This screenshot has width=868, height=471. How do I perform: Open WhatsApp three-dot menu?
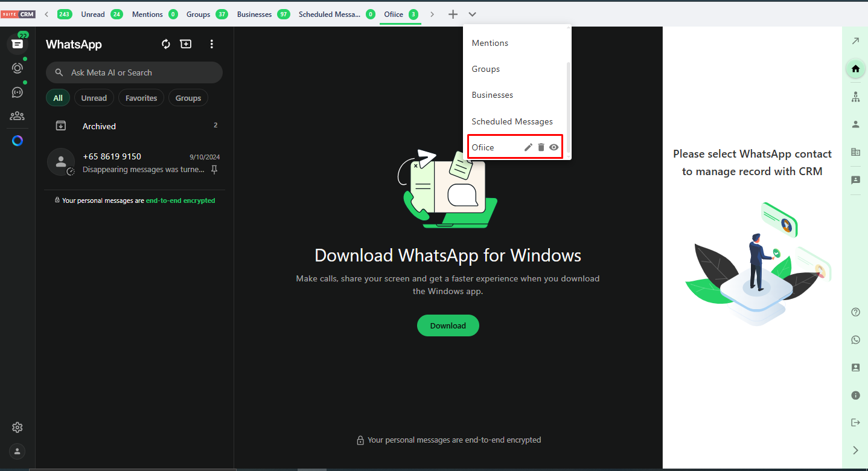click(x=211, y=44)
